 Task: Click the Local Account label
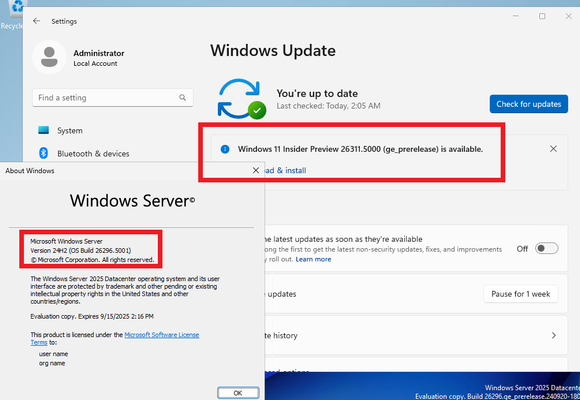(95, 64)
